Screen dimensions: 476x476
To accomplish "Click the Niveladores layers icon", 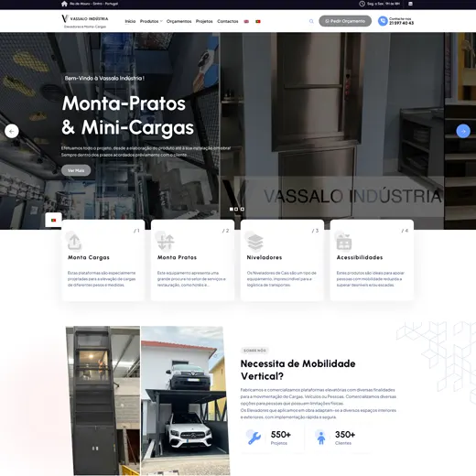I will 255,243.
